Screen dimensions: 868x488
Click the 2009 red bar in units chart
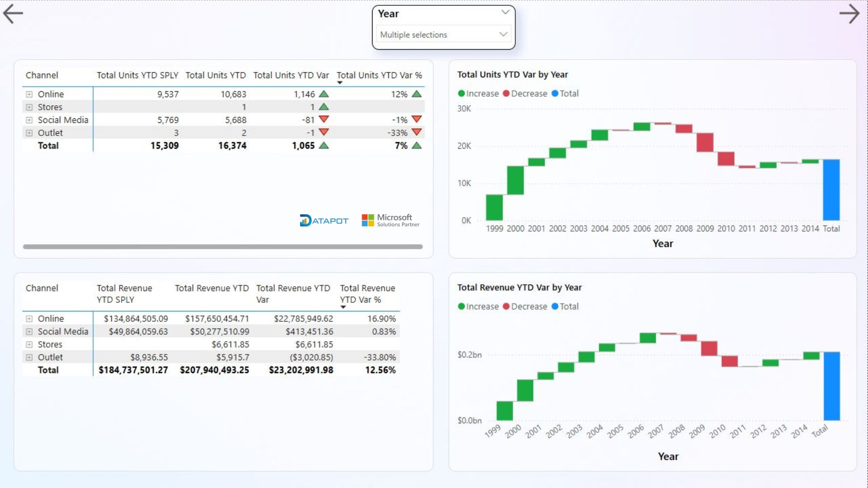[705, 142]
